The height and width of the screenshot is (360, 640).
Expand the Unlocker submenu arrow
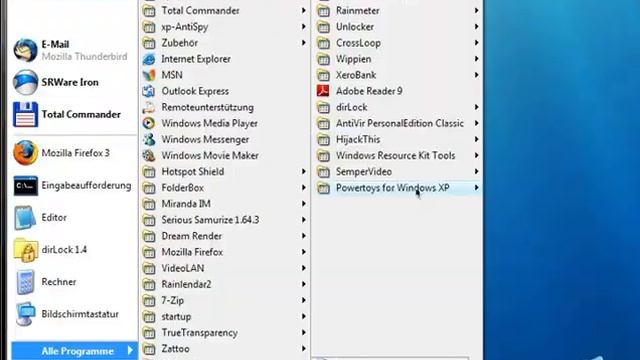coord(476,27)
